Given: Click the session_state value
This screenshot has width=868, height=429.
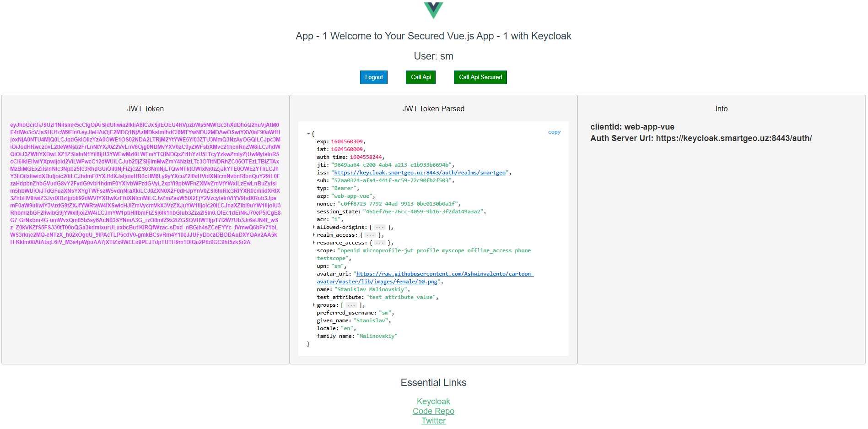Looking at the screenshot, I should pos(423,212).
